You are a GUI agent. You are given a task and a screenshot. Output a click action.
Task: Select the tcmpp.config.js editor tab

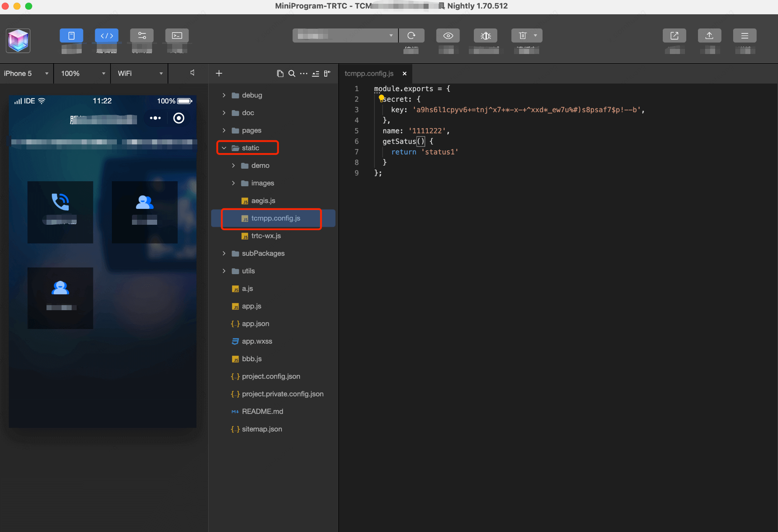click(x=369, y=74)
